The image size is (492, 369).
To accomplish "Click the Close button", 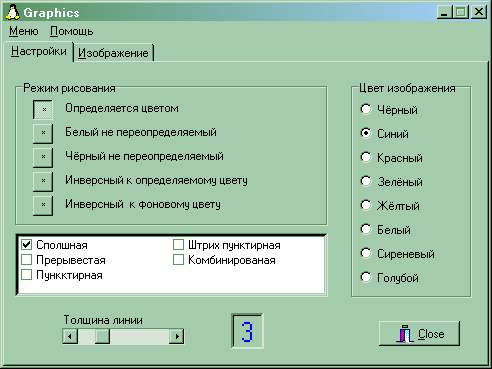I will (x=419, y=333).
